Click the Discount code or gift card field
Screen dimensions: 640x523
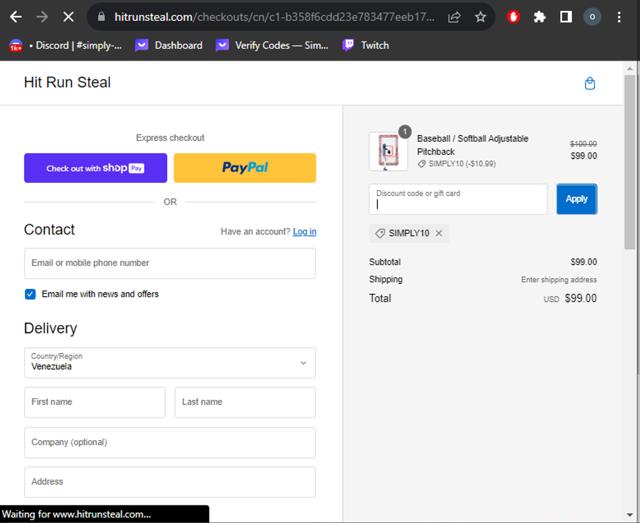(x=458, y=199)
